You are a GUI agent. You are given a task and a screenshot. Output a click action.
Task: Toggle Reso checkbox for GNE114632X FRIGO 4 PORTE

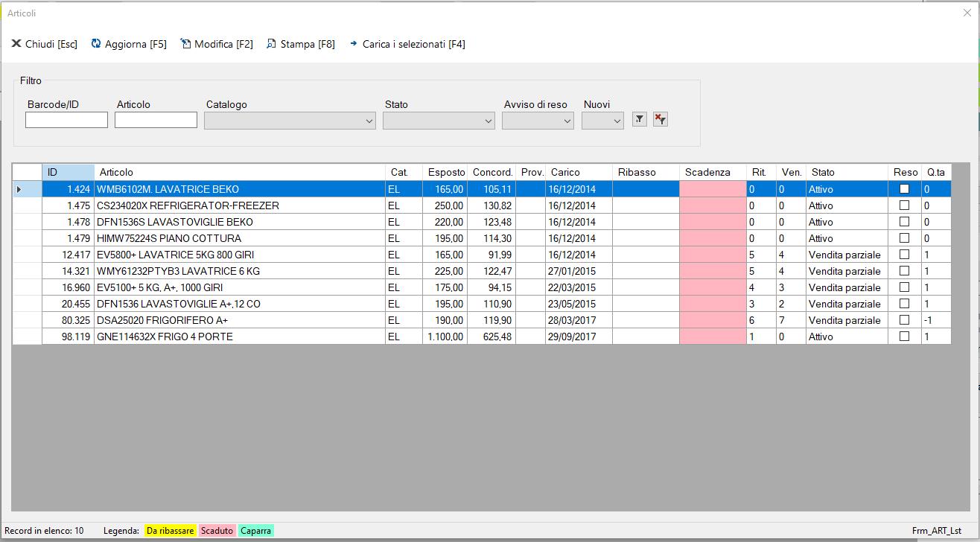point(904,337)
